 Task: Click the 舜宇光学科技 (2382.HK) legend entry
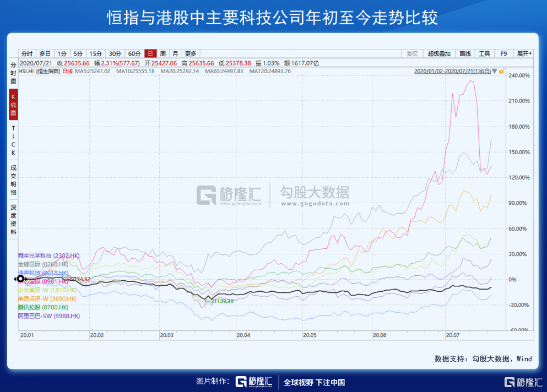click(x=49, y=255)
